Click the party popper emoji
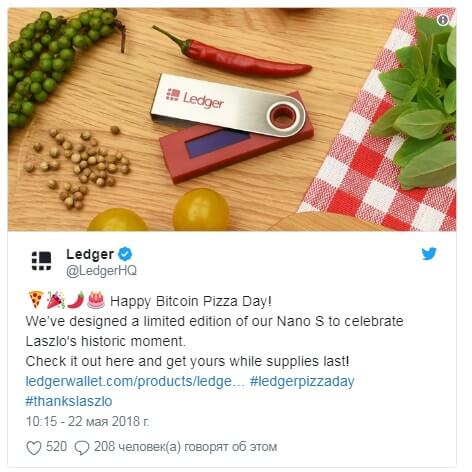Image resolution: width=472 pixels, height=472 pixels. click(55, 300)
